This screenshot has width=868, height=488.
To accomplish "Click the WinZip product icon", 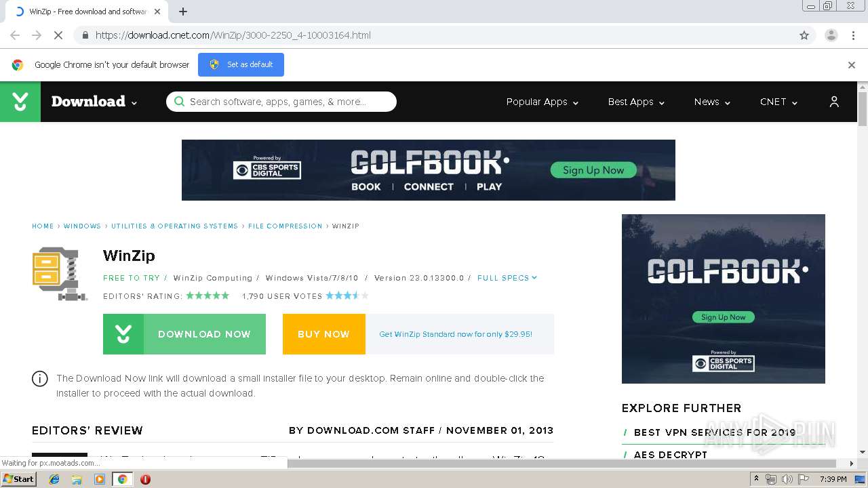I will click(60, 274).
